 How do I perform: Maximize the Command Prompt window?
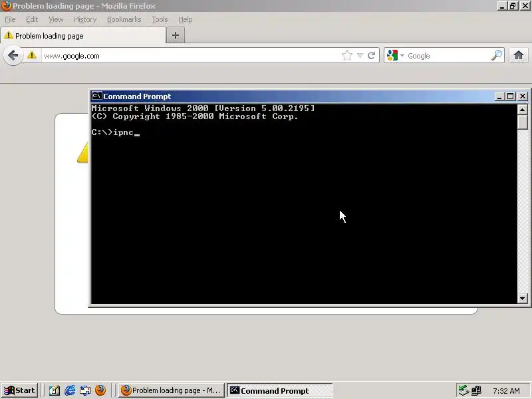tap(510, 96)
